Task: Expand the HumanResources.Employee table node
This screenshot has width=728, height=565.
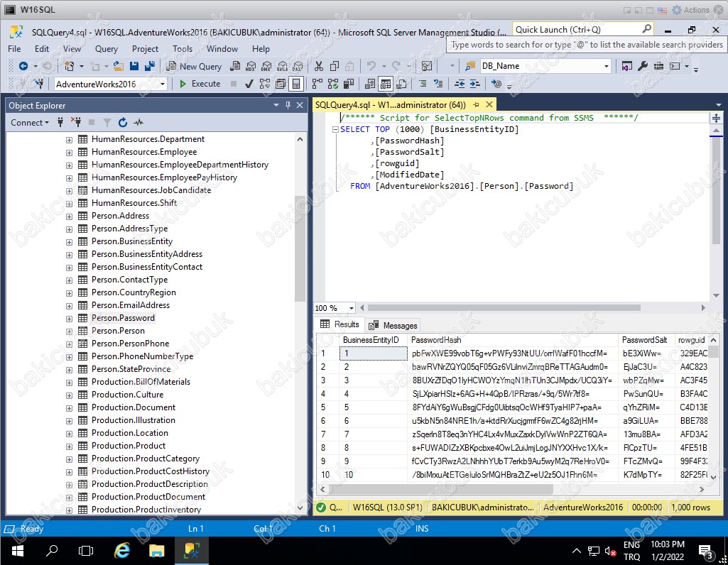Action: pos(69,153)
